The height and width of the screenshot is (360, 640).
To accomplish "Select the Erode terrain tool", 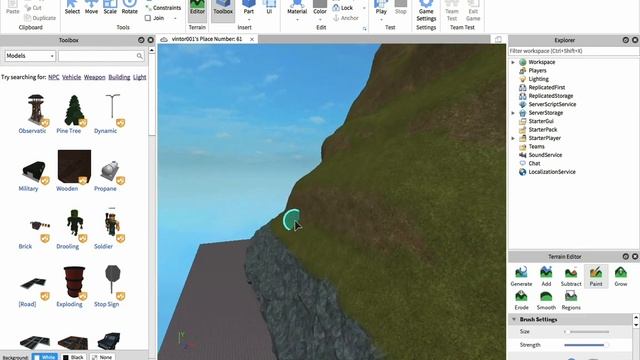I will tap(521, 300).
